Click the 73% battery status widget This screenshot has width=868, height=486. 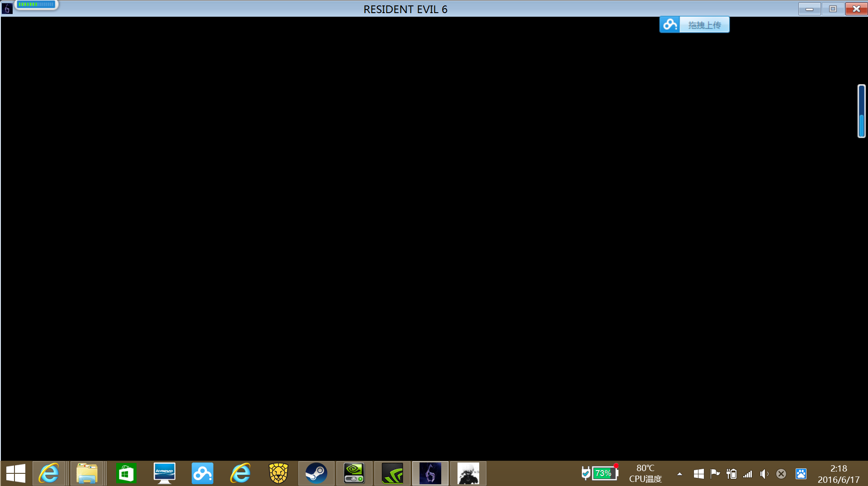coord(600,473)
